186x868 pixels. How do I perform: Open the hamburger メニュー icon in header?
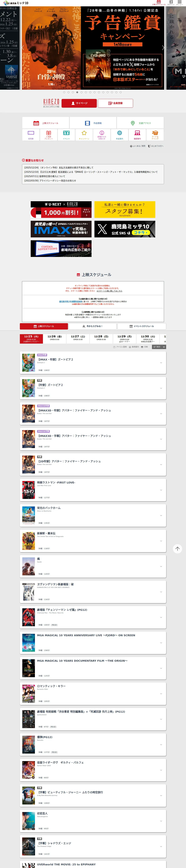(180, 3)
